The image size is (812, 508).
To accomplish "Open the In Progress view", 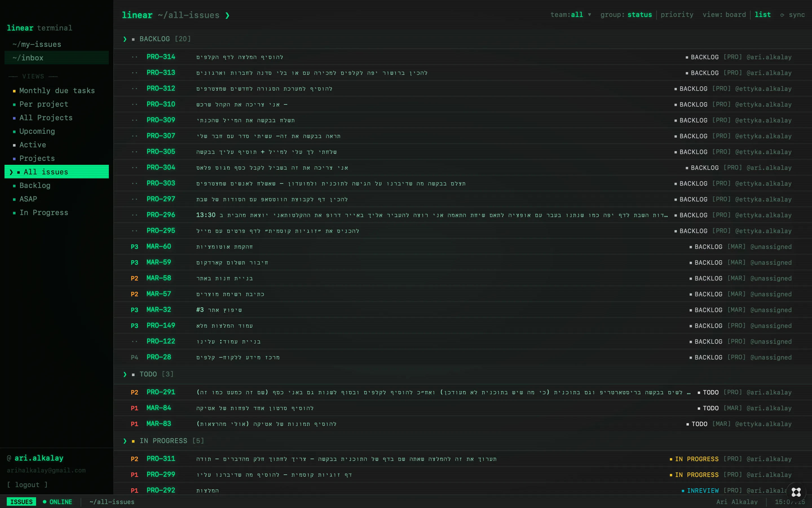I will tap(56, 213).
